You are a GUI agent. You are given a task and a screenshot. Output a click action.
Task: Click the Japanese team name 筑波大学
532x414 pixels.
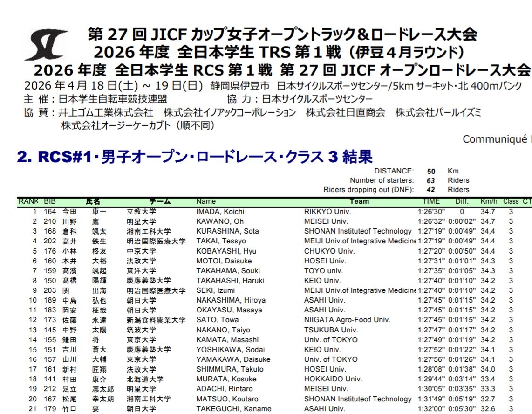pos(141,330)
